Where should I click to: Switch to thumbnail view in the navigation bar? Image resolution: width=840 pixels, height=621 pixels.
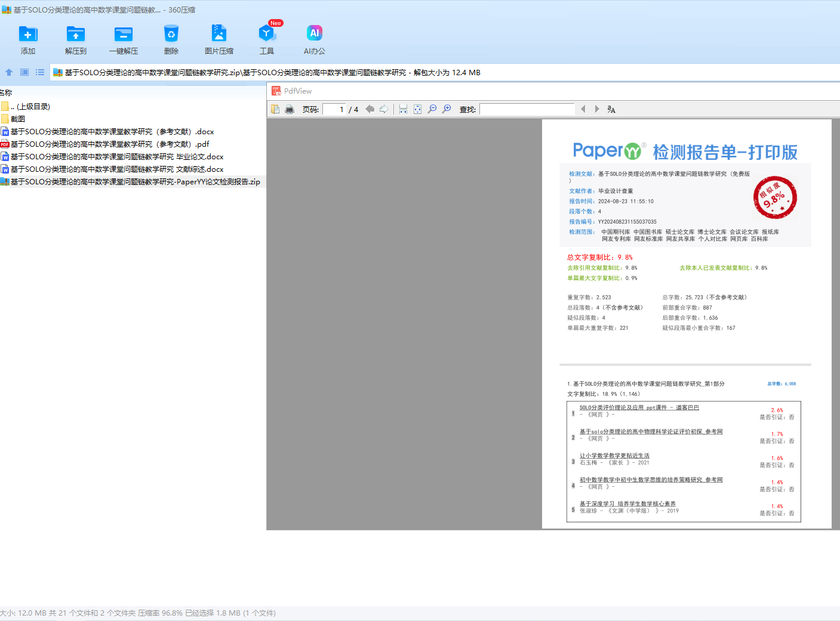pyautogui.click(x=24, y=72)
